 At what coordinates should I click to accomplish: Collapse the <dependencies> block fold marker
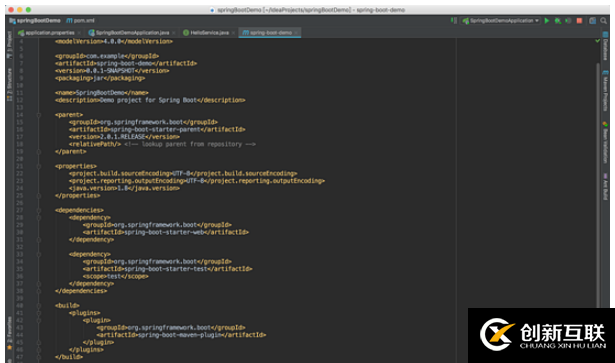39,210
